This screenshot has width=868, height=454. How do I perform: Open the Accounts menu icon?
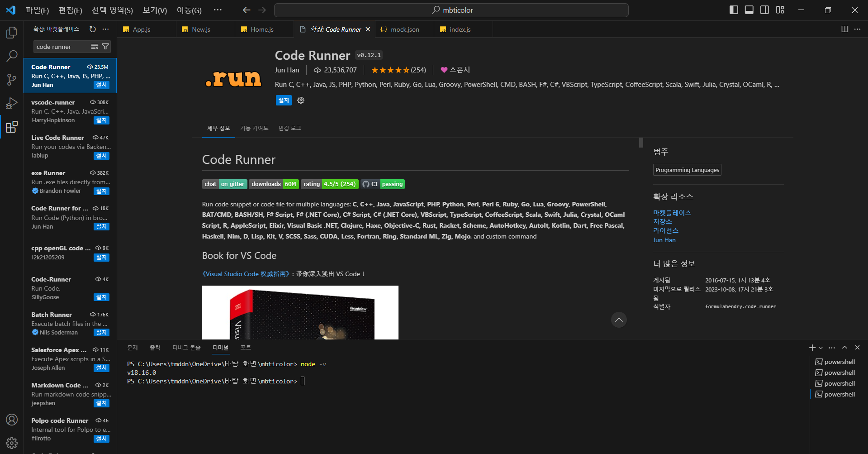tap(12, 420)
